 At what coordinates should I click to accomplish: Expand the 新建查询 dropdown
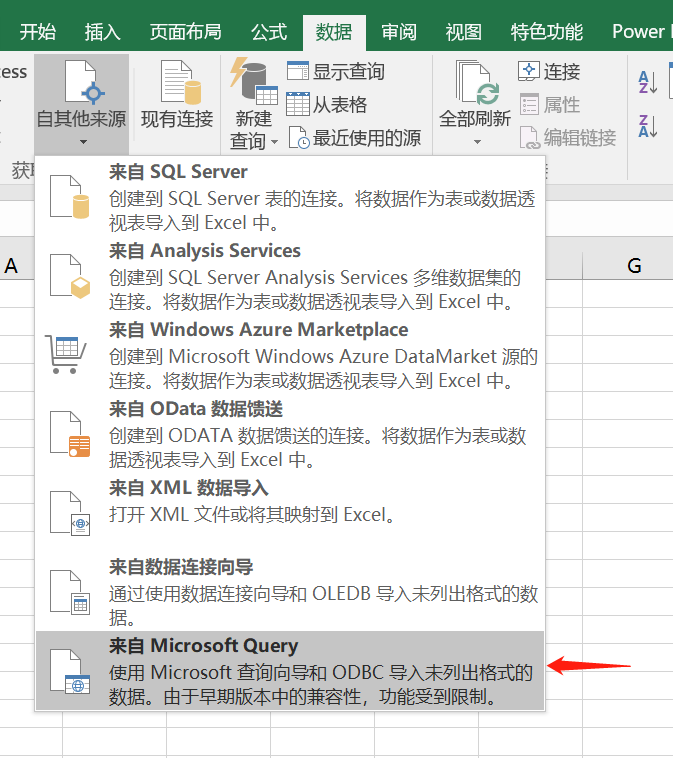(x=274, y=142)
